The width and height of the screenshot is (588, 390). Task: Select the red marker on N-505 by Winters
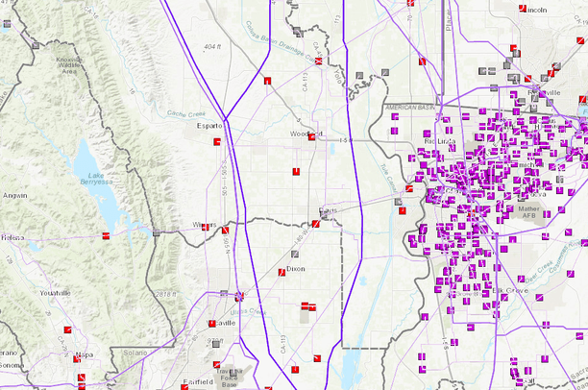[x=225, y=231]
